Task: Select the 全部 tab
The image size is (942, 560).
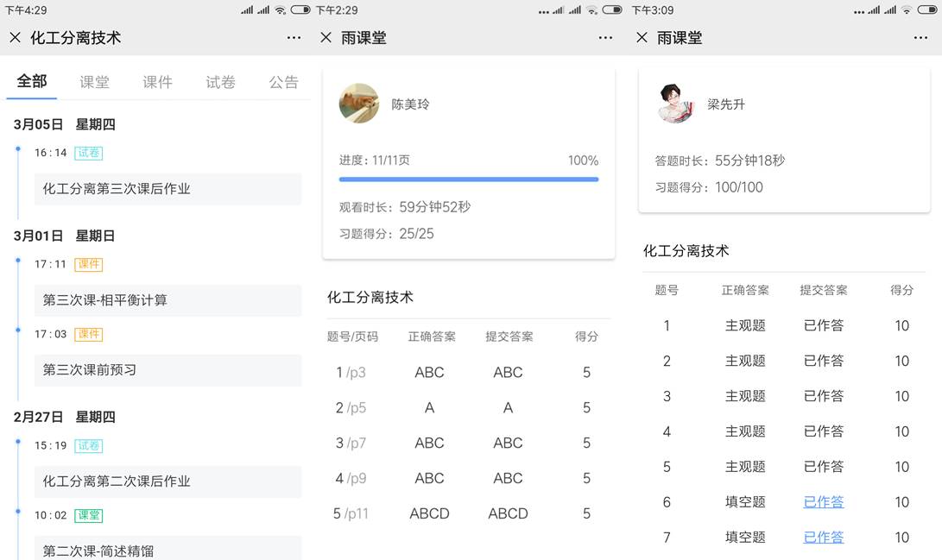Action: [32, 81]
